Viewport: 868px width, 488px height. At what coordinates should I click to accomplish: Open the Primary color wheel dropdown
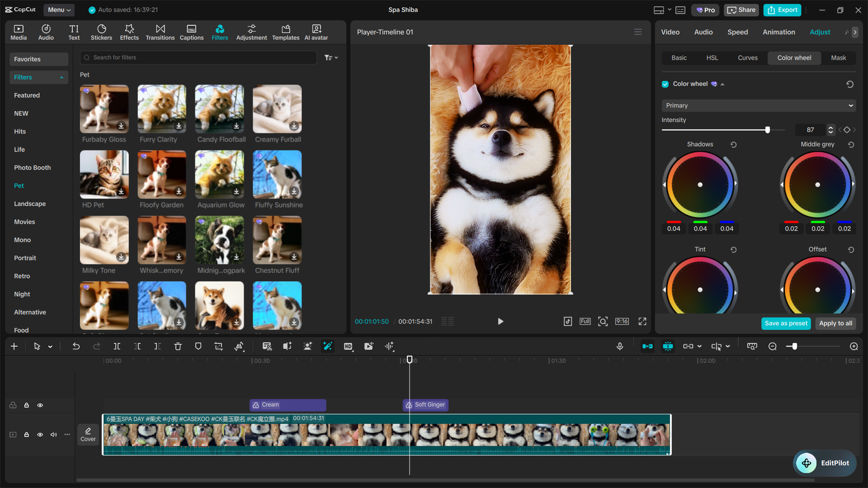758,105
